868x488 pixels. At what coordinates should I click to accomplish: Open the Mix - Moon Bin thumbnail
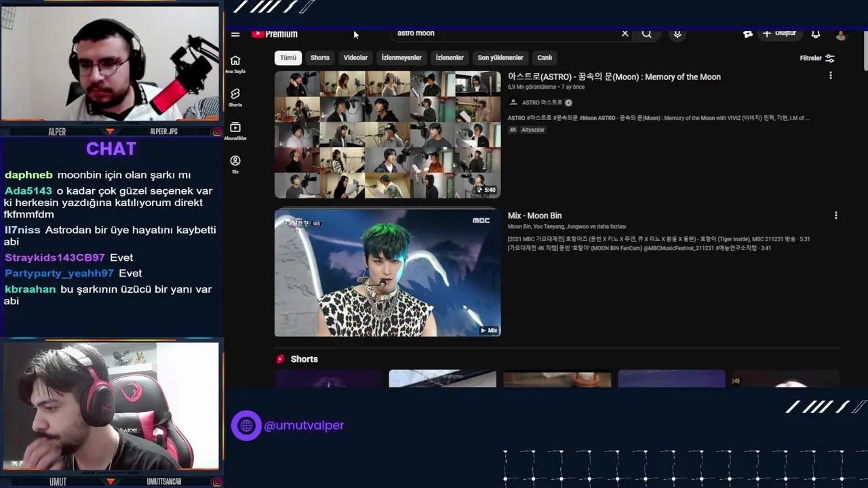point(387,272)
